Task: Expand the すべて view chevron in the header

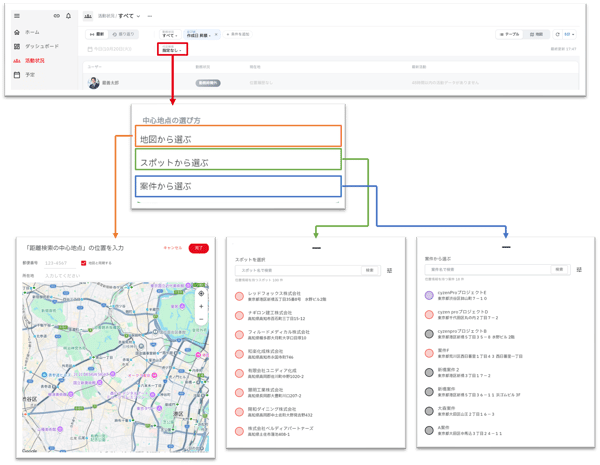Action: tap(138, 16)
